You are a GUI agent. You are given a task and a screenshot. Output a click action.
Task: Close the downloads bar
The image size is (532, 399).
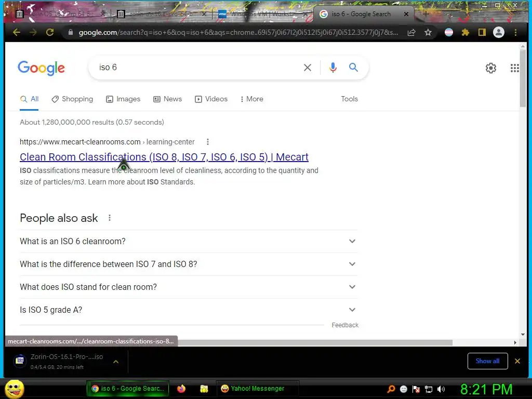click(517, 361)
